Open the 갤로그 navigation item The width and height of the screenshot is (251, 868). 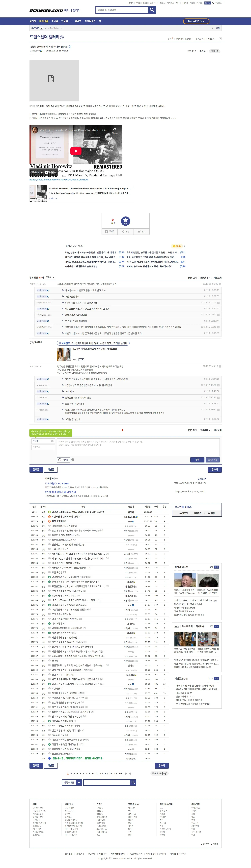click(x=78, y=21)
